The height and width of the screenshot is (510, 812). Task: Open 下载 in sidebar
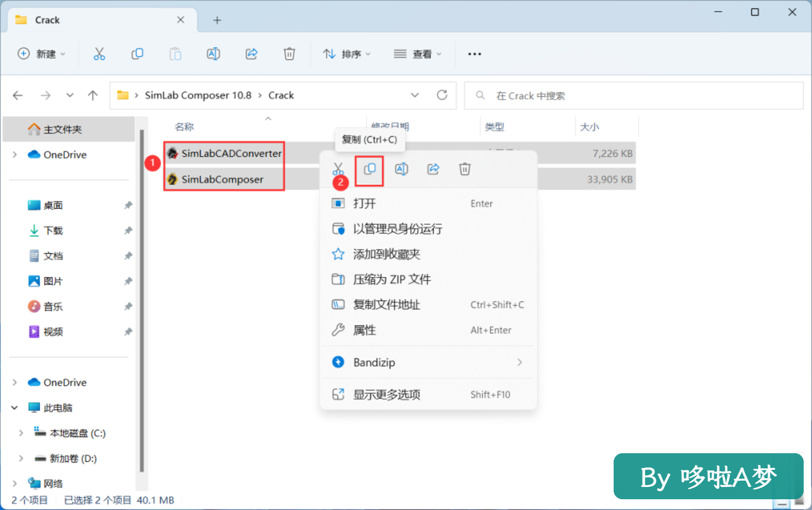point(53,231)
